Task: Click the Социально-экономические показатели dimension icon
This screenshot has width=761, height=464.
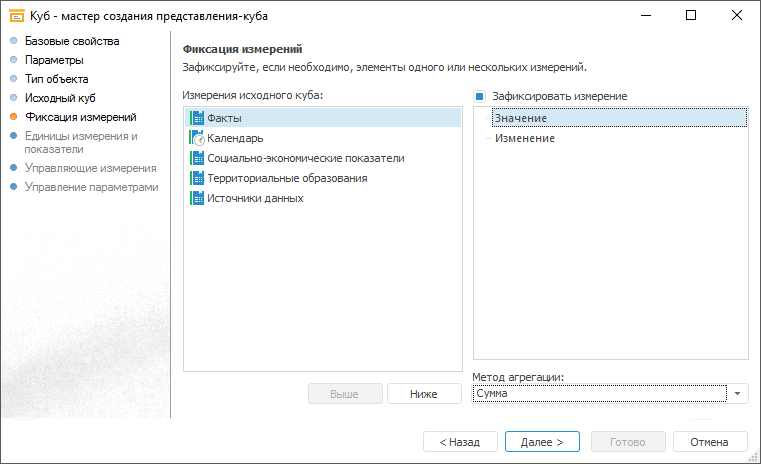Action: (x=197, y=158)
